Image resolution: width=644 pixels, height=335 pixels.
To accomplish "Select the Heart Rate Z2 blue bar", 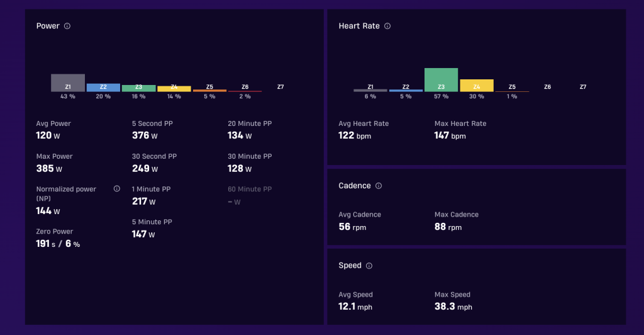I will (406, 91).
